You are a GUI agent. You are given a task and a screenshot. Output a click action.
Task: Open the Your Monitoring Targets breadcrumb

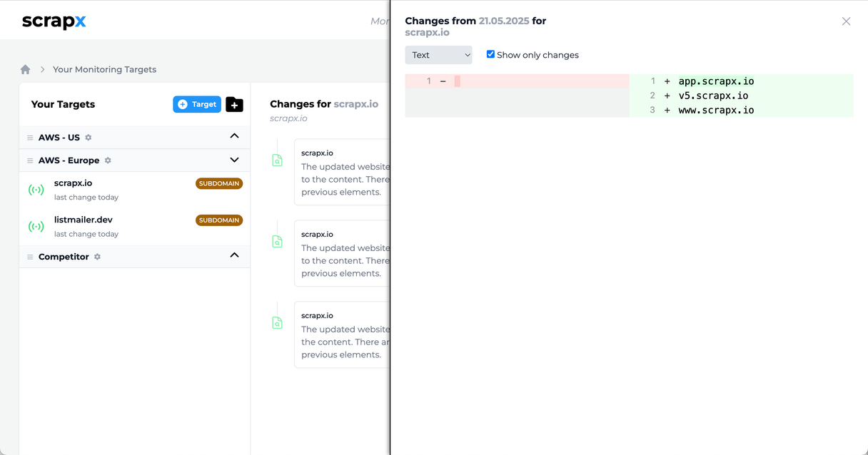click(104, 69)
